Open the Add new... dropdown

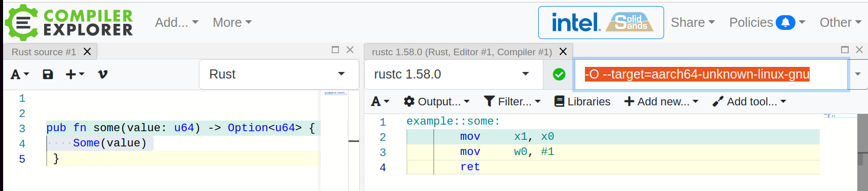tap(662, 102)
